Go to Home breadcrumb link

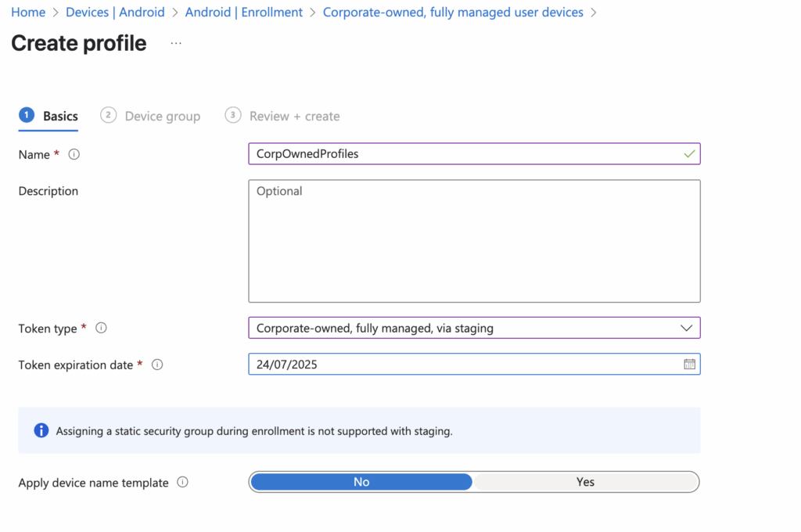coord(28,13)
